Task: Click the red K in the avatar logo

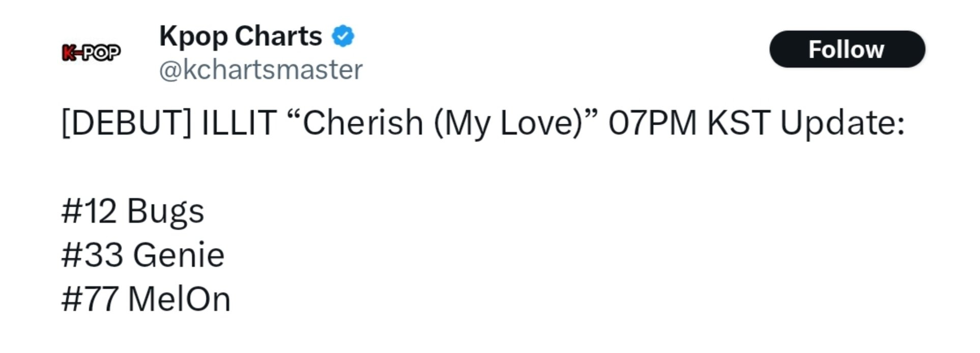Action: tap(68, 52)
